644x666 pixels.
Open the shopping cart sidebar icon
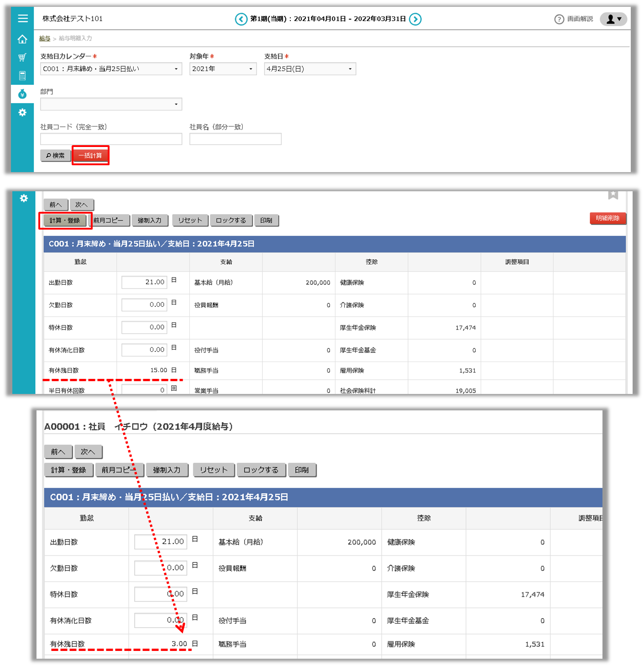tap(22, 58)
